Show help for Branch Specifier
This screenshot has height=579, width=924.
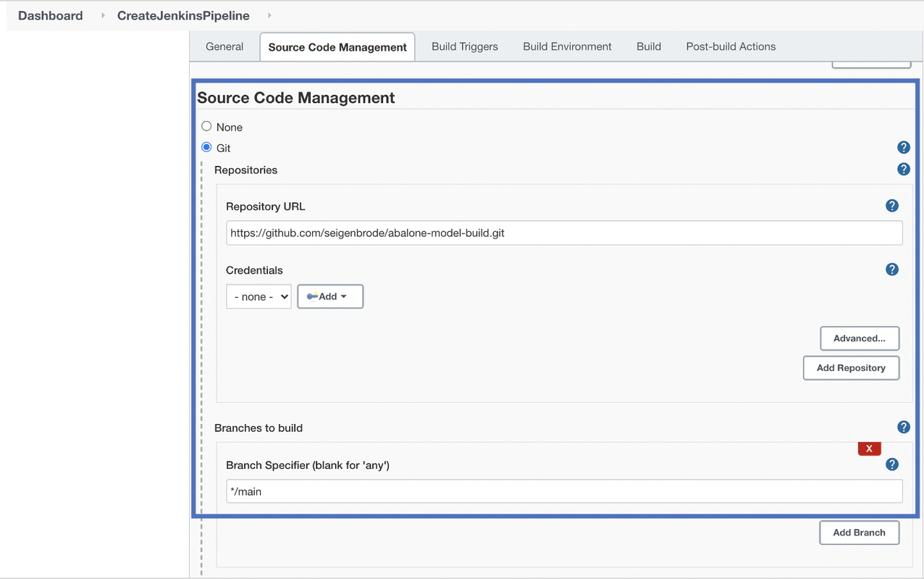point(891,465)
